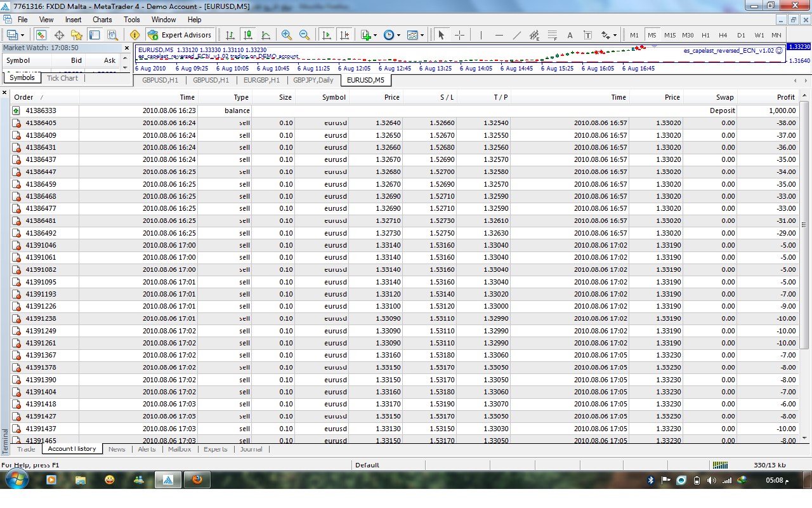The image size is (812, 508).
Task: Select the Text Label tool
Action: pyautogui.click(x=587, y=35)
